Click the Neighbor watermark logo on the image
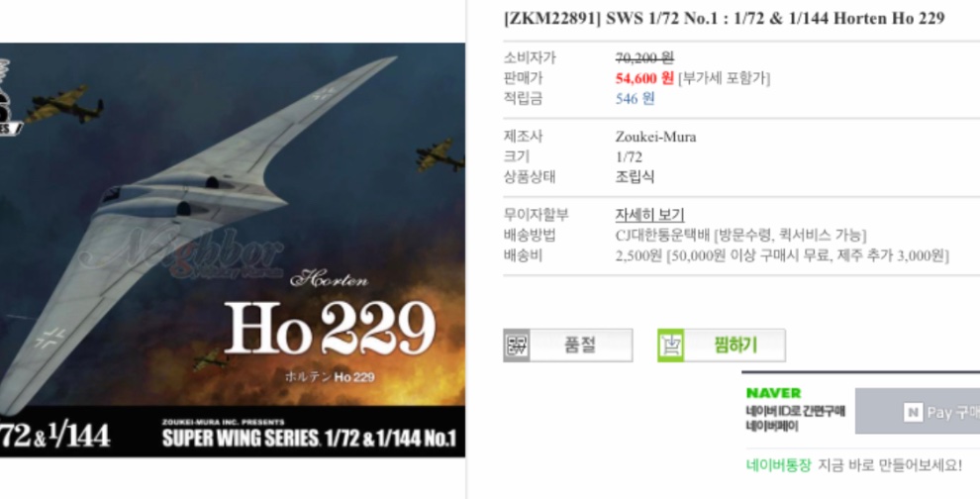Screen dimensions: 980x499 click(x=181, y=253)
